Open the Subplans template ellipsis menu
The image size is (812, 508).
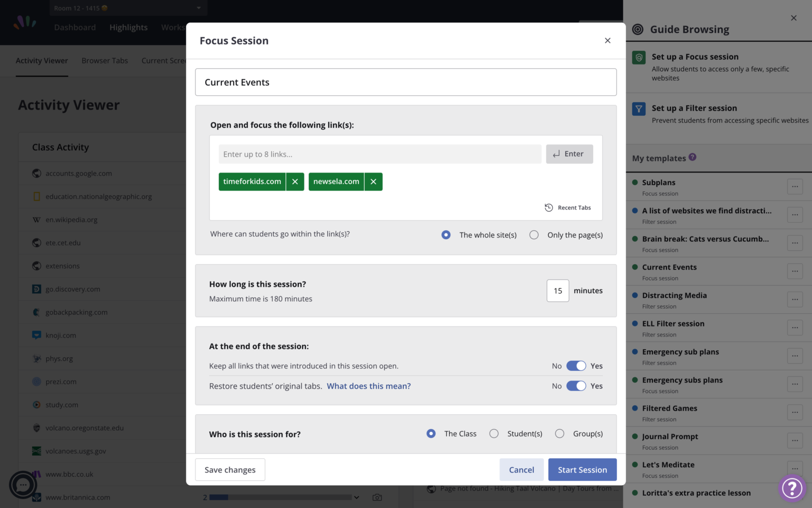click(x=795, y=186)
